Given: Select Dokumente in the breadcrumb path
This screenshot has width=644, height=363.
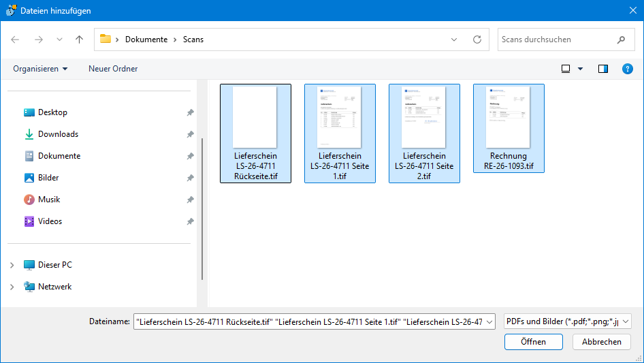Looking at the screenshot, I should [146, 40].
